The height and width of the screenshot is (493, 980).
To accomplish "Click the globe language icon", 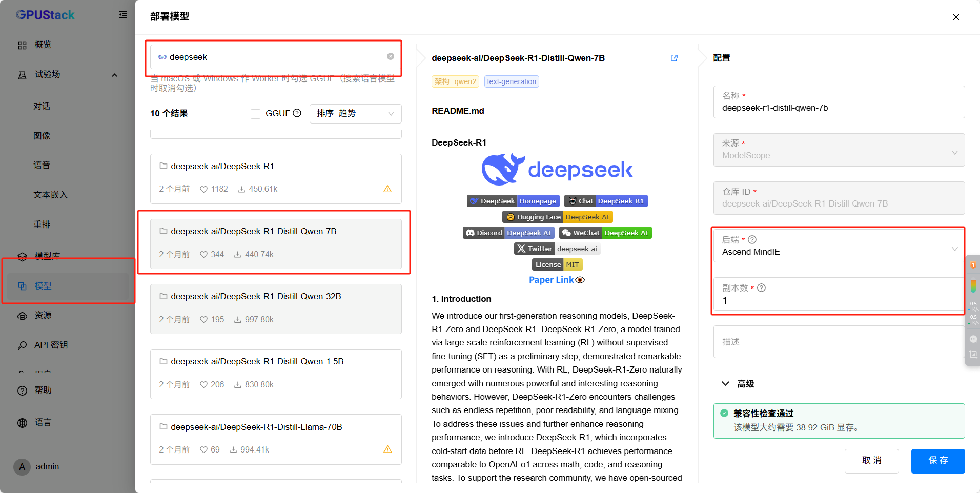I will click(x=22, y=423).
